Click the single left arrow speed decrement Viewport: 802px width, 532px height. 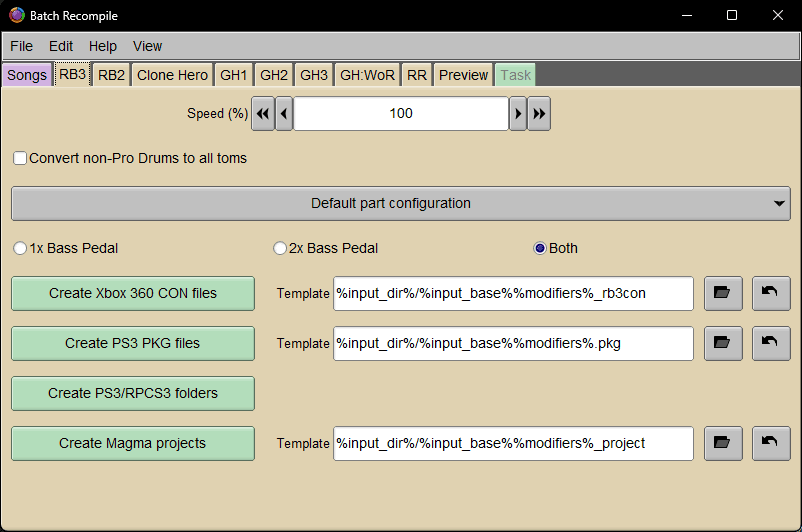tap(284, 114)
